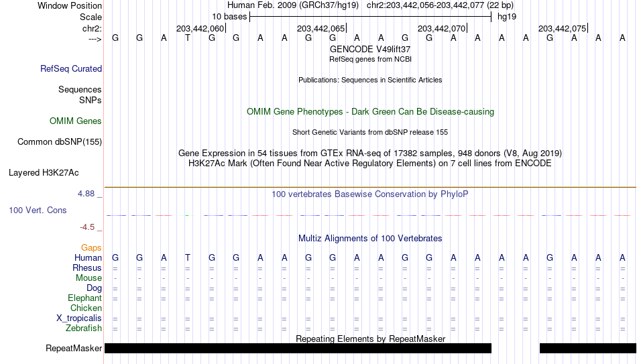Click the Gaps row label
Viewport: 637px width, 364px height.
click(91, 247)
